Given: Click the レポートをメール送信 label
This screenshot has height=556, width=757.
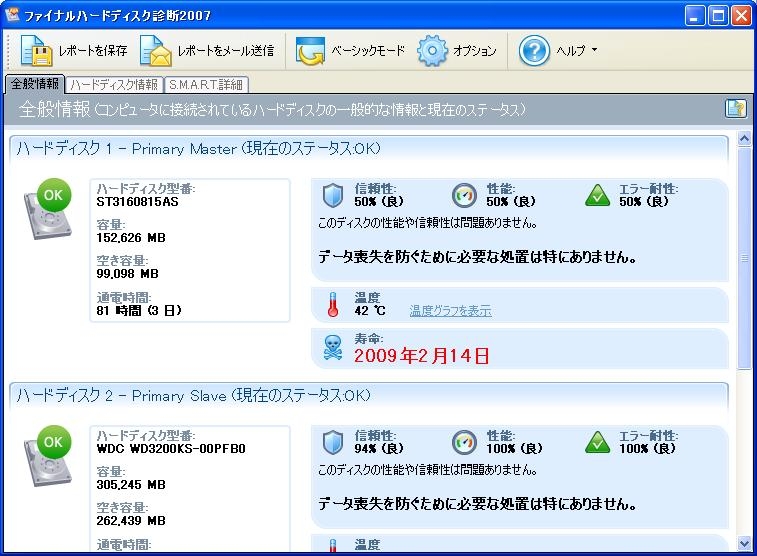Looking at the screenshot, I should [x=225, y=51].
